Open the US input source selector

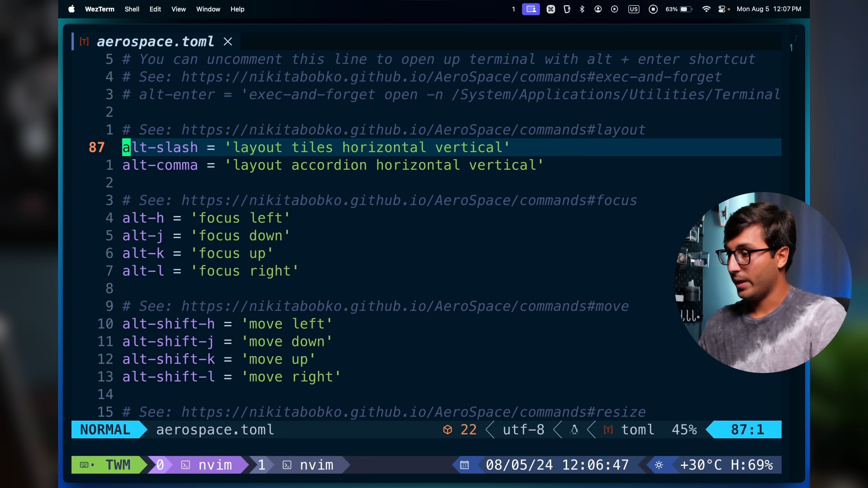pyautogui.click(x=633, y=9)
